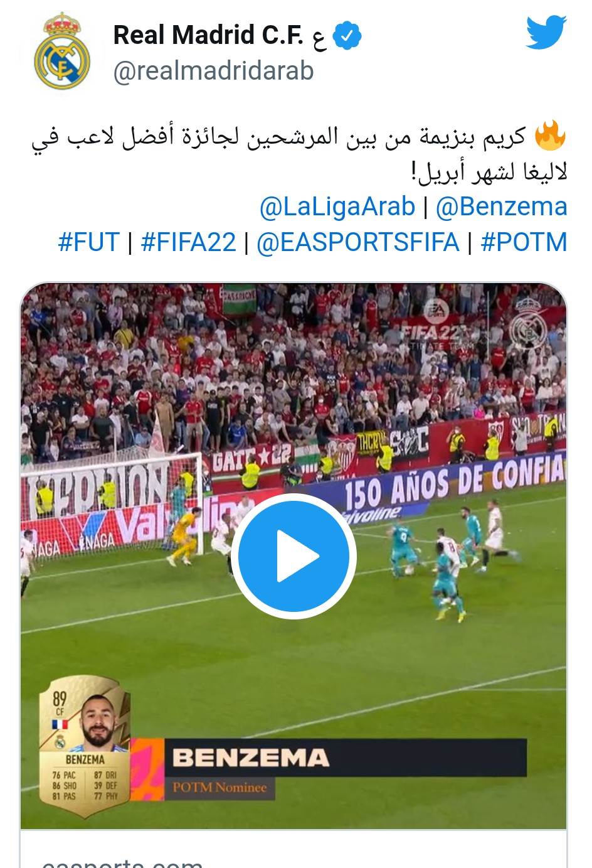Click the fire emoji in the tweet
Viewport: 592px width, 868px height.
coord(550,137)
